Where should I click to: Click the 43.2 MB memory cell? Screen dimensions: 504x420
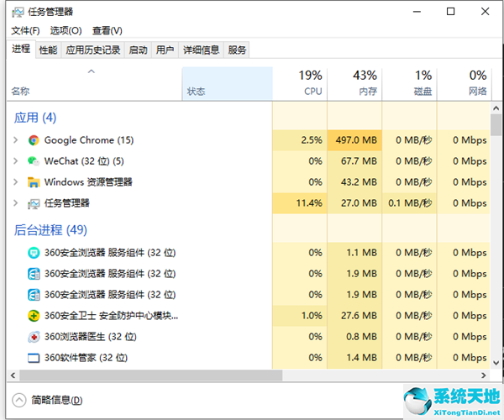click(354, 182)
